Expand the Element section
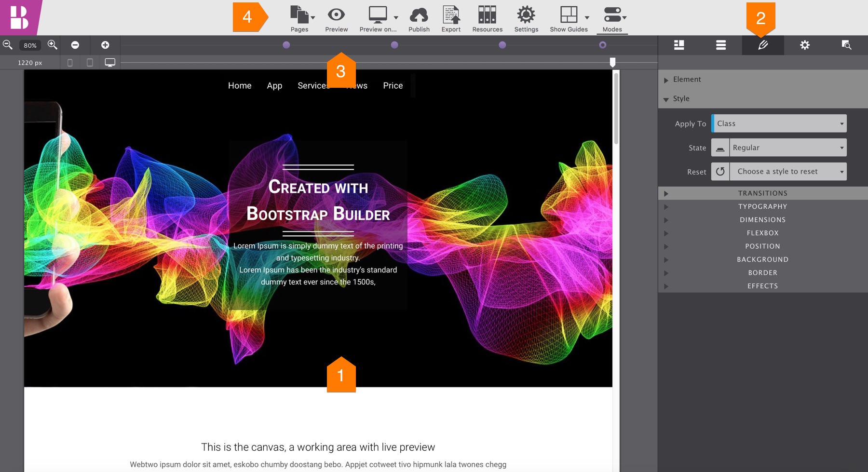Viewport: 868px width, 472px height. 763,80
